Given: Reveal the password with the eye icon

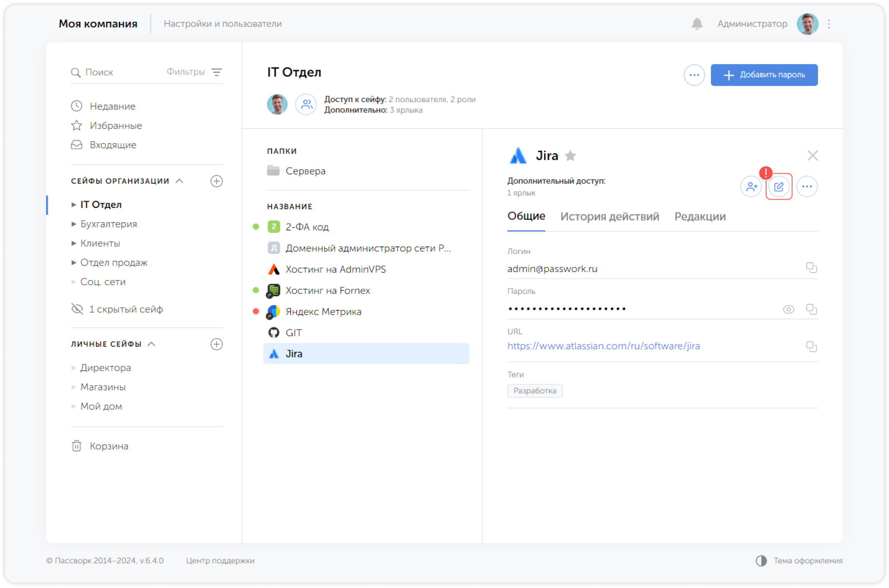Looking at the screenshot, I should 789,309.
